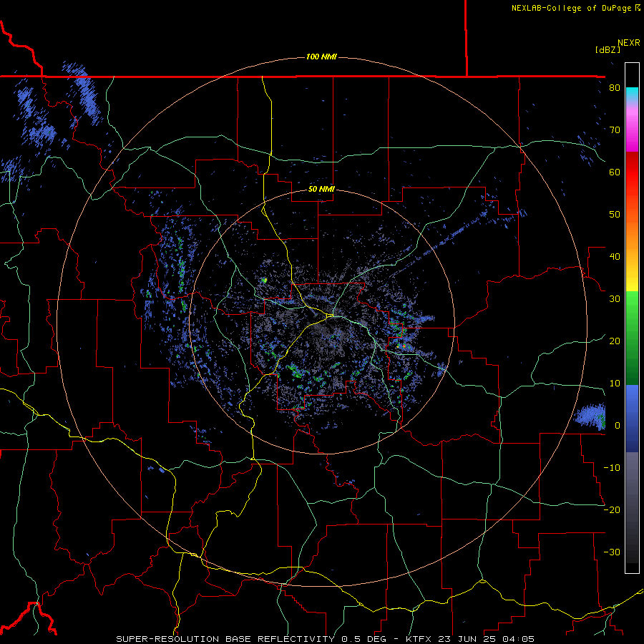
Task: Click the 40 dBZ scale value
Action: click(x=615, y=257)
